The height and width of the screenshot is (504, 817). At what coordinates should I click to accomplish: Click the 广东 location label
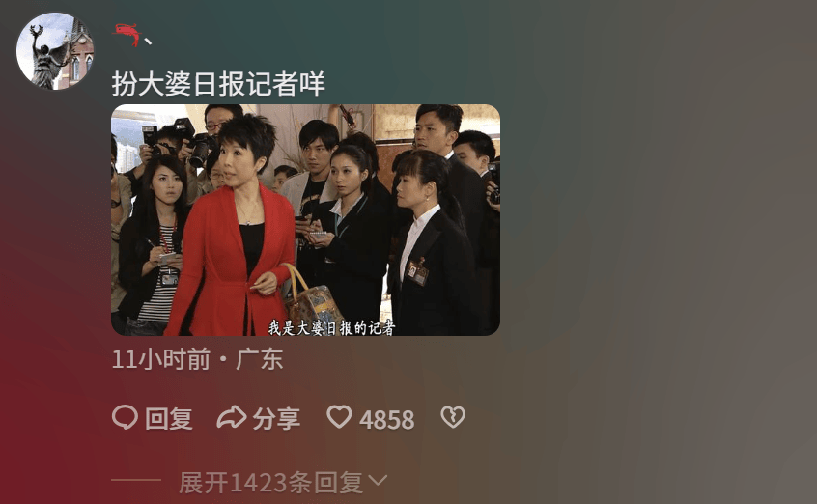259,359
